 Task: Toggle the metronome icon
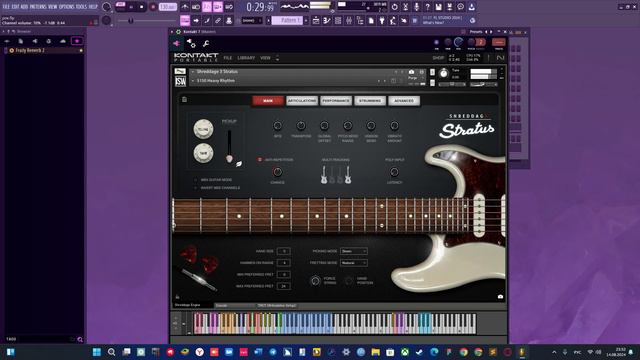(185, 7)
